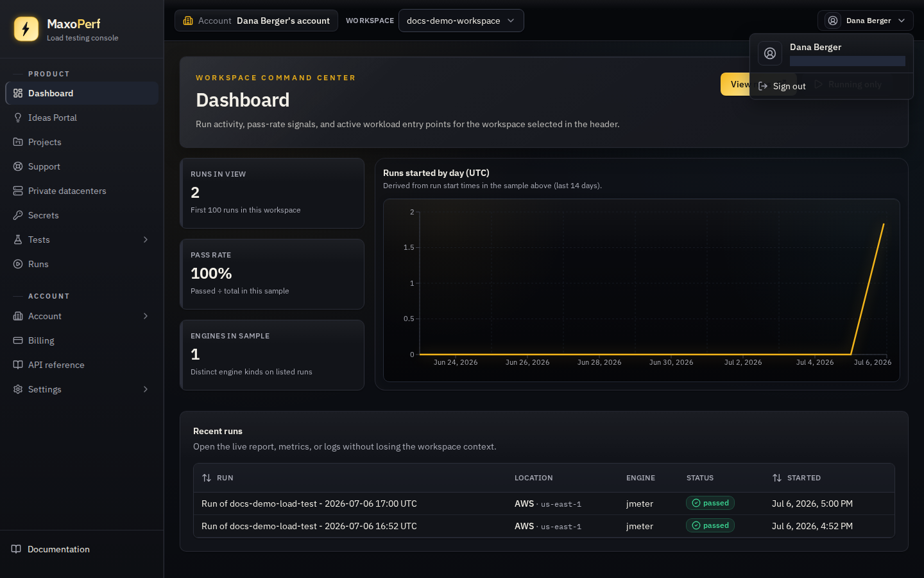924x578 pixels.
Task: Click the 'Jun 30, 2026' chart axis label
Action: pyautogui.click(x=671, y=362)
